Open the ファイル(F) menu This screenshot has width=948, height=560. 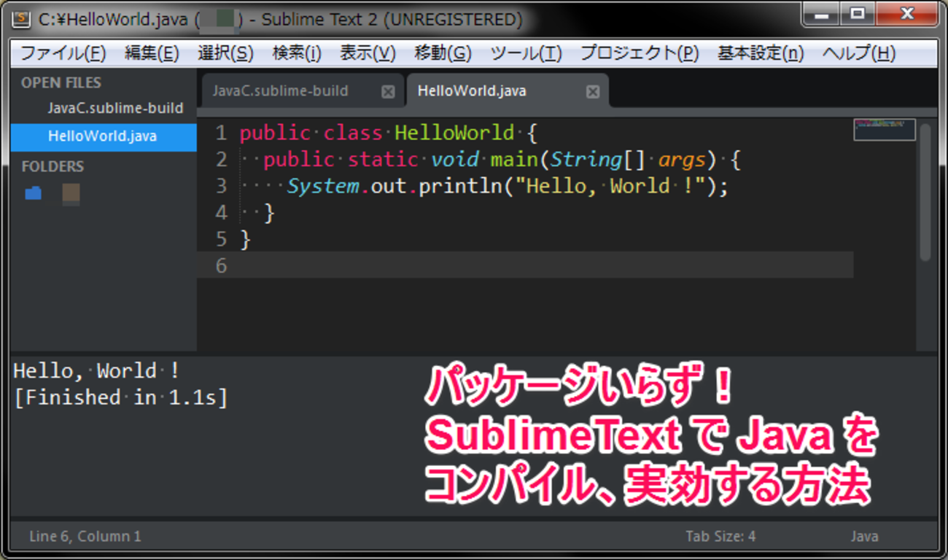coord(63,53)
